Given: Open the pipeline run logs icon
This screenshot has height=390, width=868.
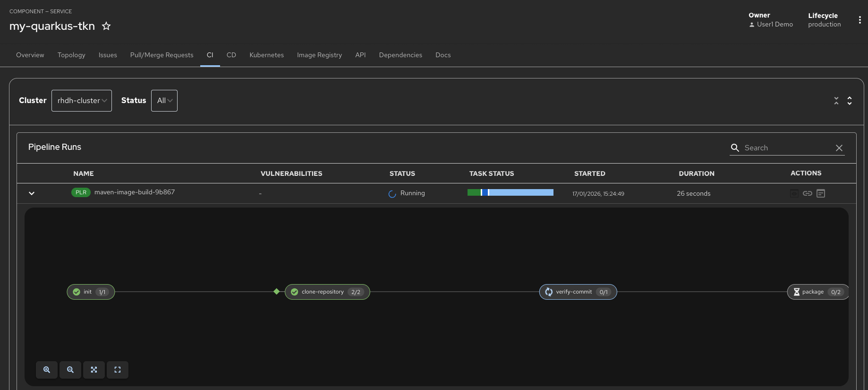Looking at the screenshot, I should click(821, 193).
